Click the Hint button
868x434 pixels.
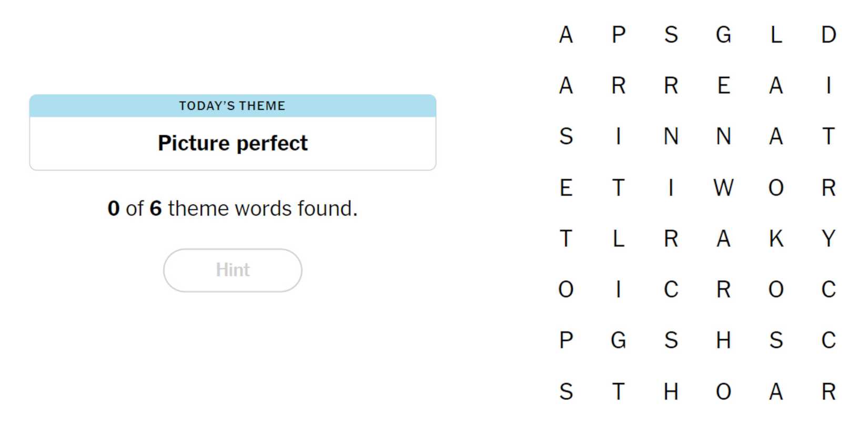pos(233,270)
